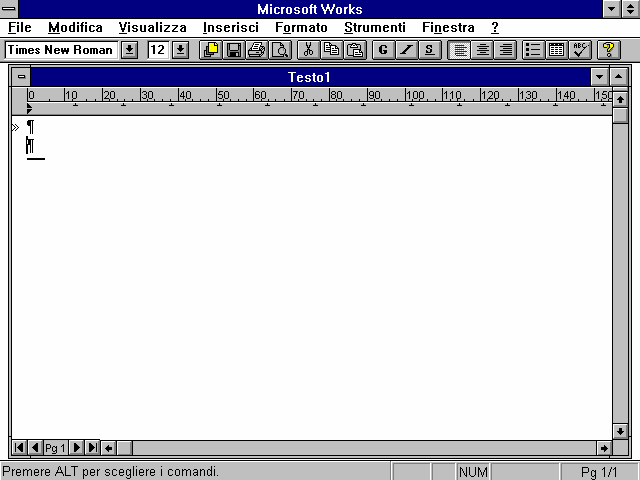The width and height of the screenshot is (640, 480).
Task: Click the font size 12 field
Action: coord(158,50)
